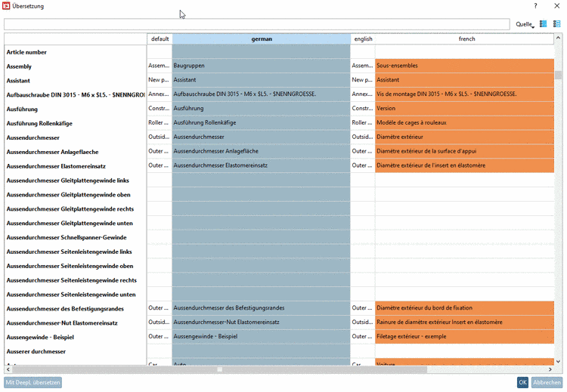Viewport: 567px width, 392px height.
Task: Select Aussendurchmesser Seitenleistengewinde unten row label
Action: pos(71,295)
